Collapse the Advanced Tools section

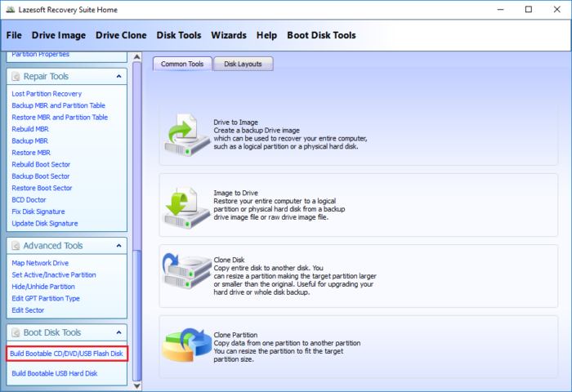point(118,246)
